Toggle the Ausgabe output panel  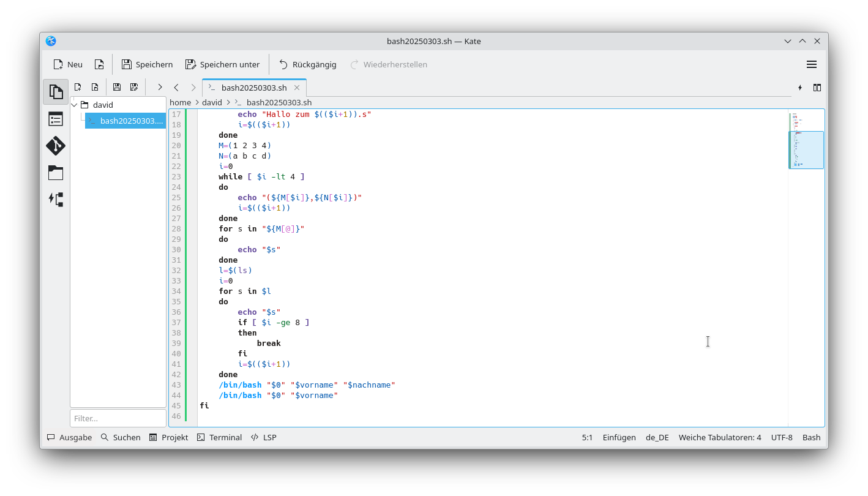[x=69, y=437]
